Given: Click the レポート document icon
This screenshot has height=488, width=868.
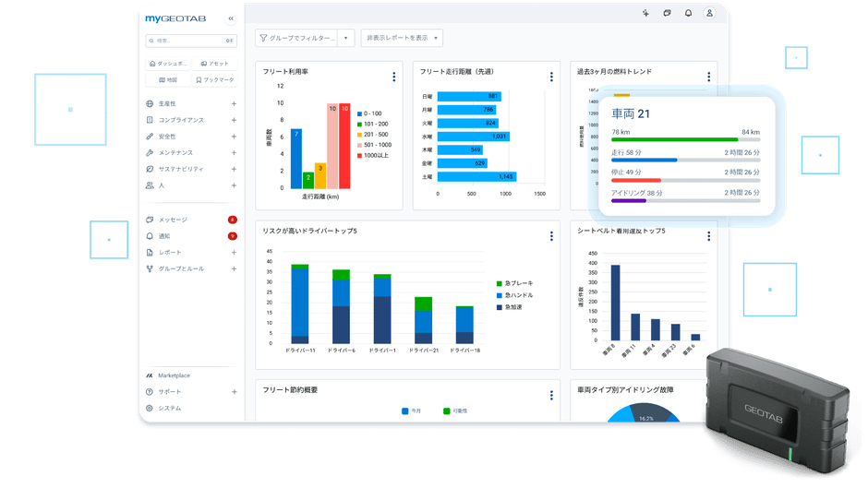Looking at the screenshot, I should 150,252.
